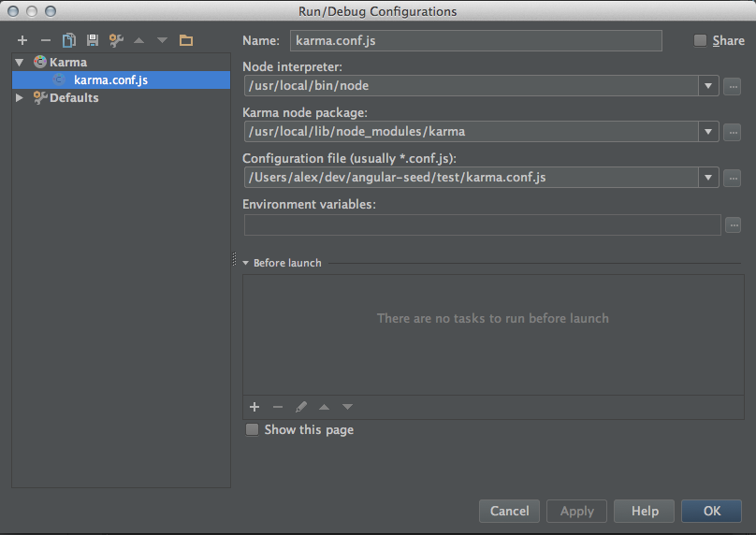Close the Run/Debug Configurations window

(x=13, y=11)
